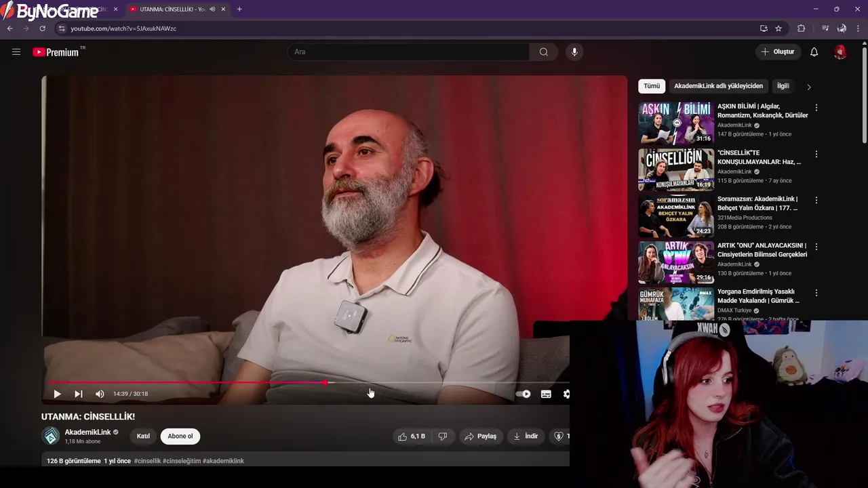
Task: Toggle autoplay switch in player
Action: coord(523,394)
